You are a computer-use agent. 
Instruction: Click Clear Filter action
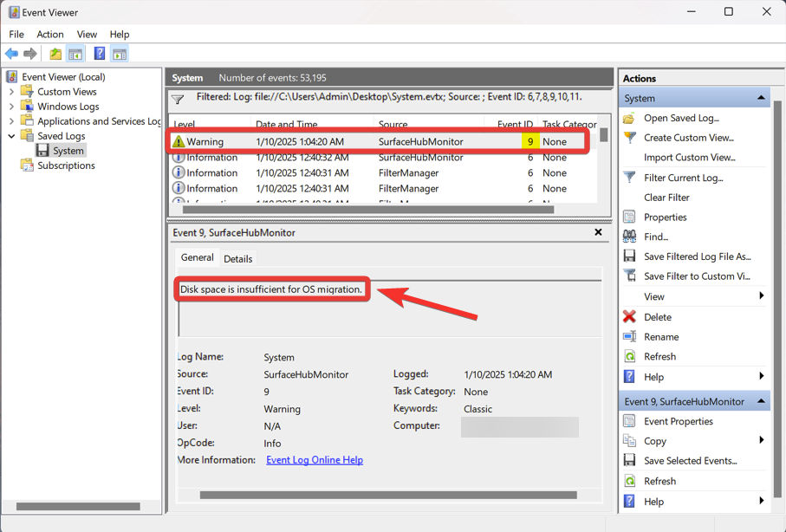(x=666, y=198)
